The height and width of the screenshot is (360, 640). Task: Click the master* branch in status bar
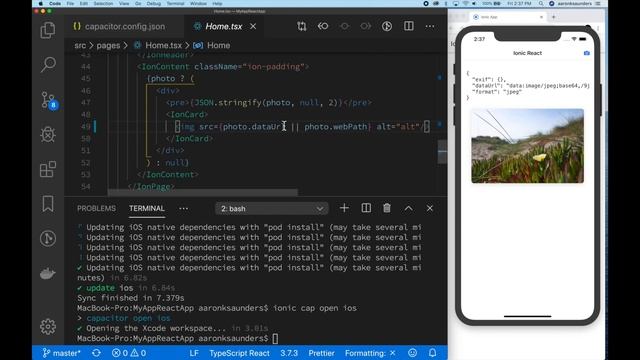62,353
